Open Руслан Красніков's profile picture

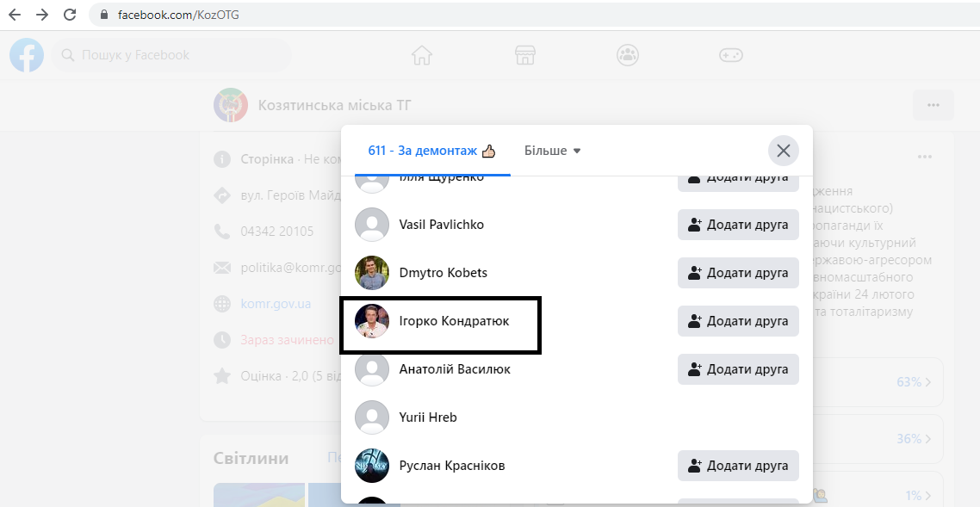pyautogui.click(x=372, y=466)
